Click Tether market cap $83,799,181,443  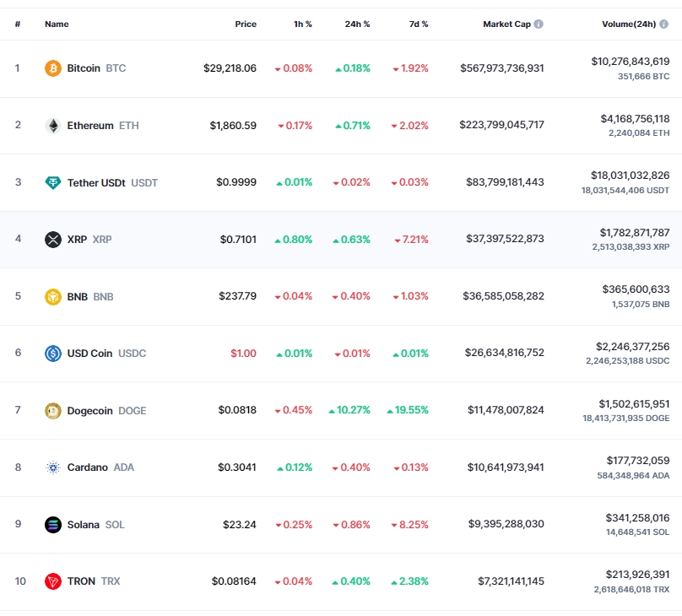(x=505, y=182)
